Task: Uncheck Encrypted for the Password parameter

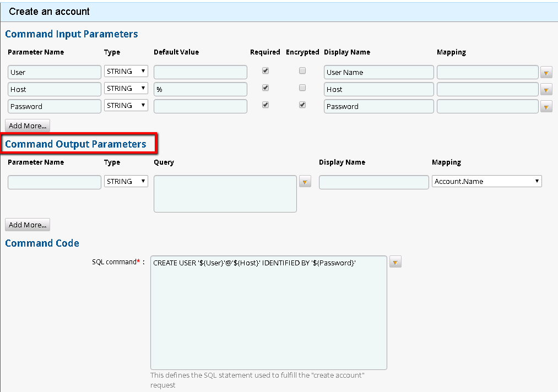Action: point(302,105)
